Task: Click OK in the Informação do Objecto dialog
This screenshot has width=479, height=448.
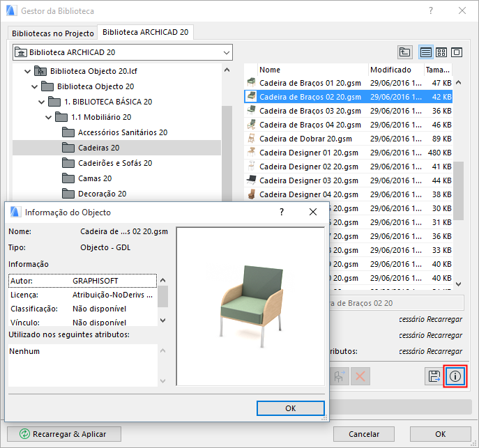Action: click(291, 408)
